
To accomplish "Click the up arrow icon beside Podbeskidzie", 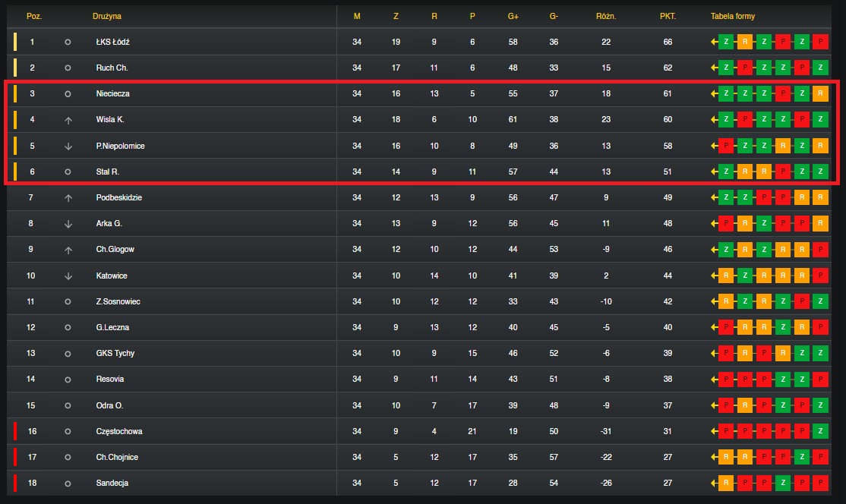I will (68, 198).
